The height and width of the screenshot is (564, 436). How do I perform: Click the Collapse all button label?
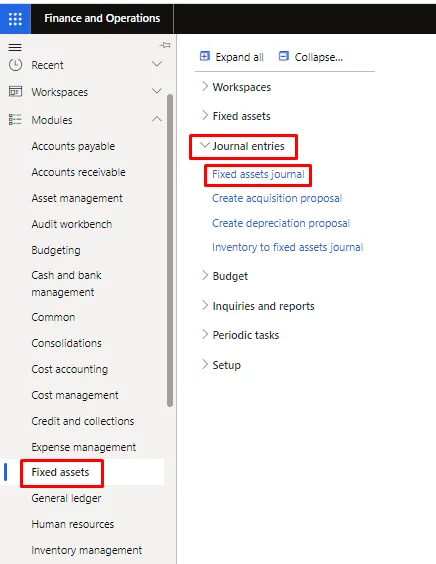pos(319,57)
